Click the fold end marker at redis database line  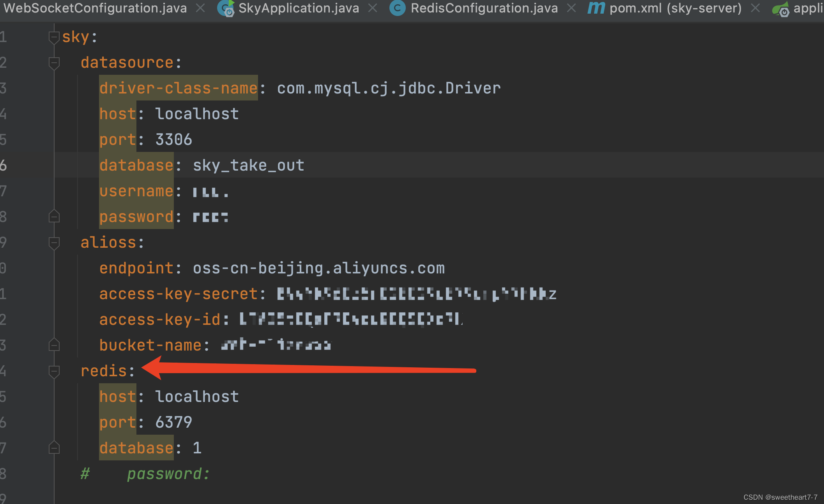click(x=54, y=448)
